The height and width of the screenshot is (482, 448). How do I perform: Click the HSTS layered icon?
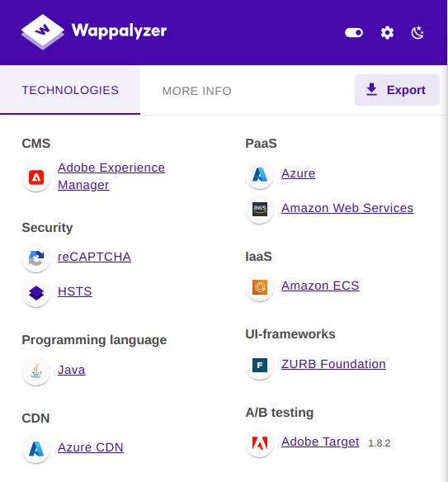click(36, 293)
